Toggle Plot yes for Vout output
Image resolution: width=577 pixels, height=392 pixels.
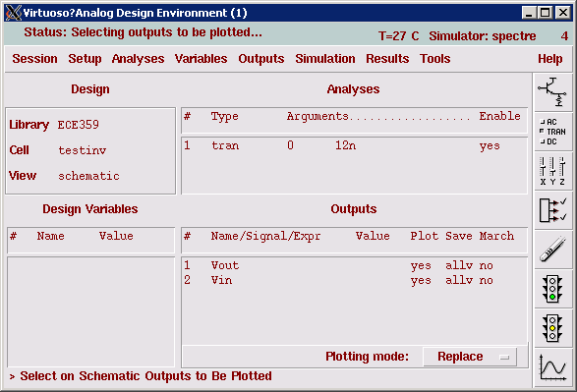click(421, 265)
